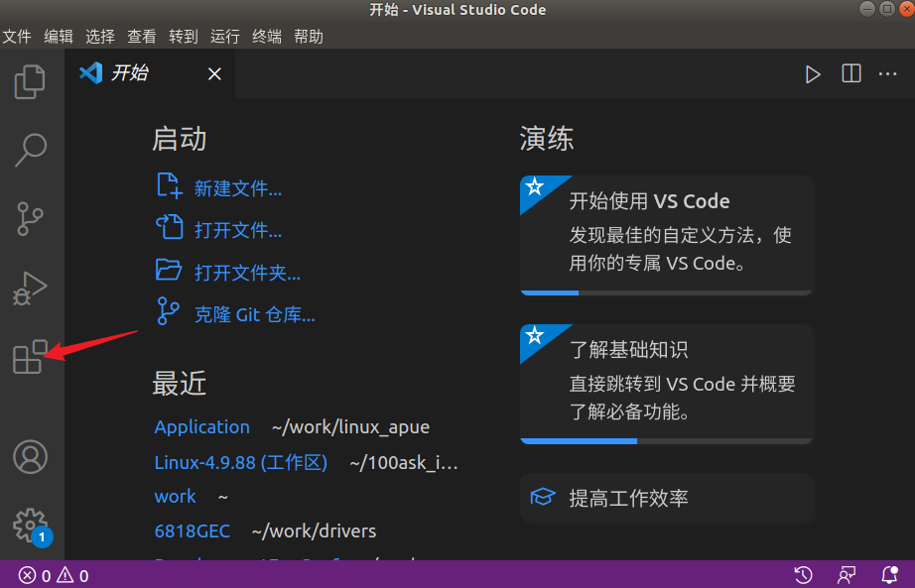915x588 pixels.
Task: Open the More Actions ellipsis menu
Action: pos(887,74)
